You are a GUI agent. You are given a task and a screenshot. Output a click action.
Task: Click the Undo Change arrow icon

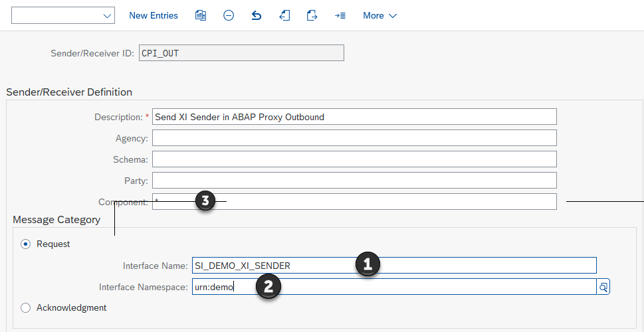click(x=257, y=15)
